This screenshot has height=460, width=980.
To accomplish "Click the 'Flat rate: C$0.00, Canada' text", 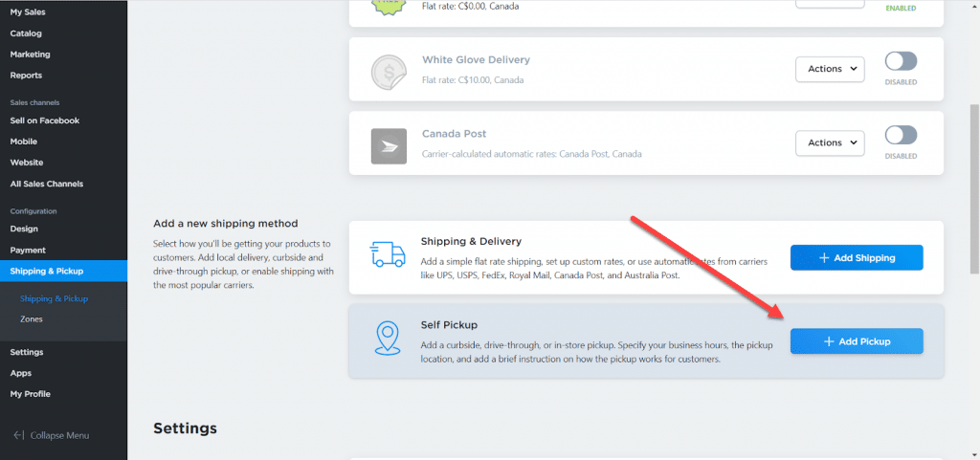I will click(470, 7).
